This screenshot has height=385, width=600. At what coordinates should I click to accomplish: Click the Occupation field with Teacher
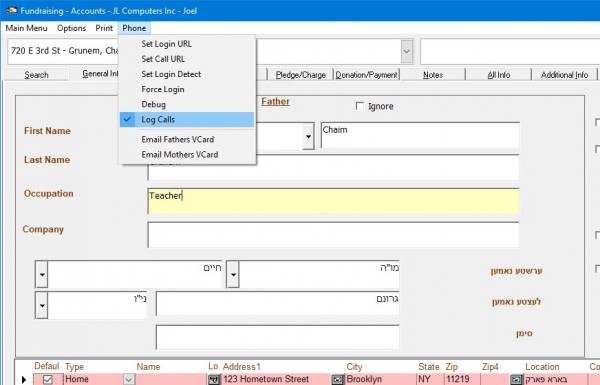[x=333, y=201]
